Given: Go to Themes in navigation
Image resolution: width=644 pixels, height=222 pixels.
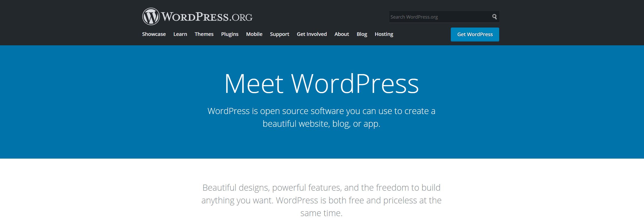Looking at the screenshot, I should point(204,34).
